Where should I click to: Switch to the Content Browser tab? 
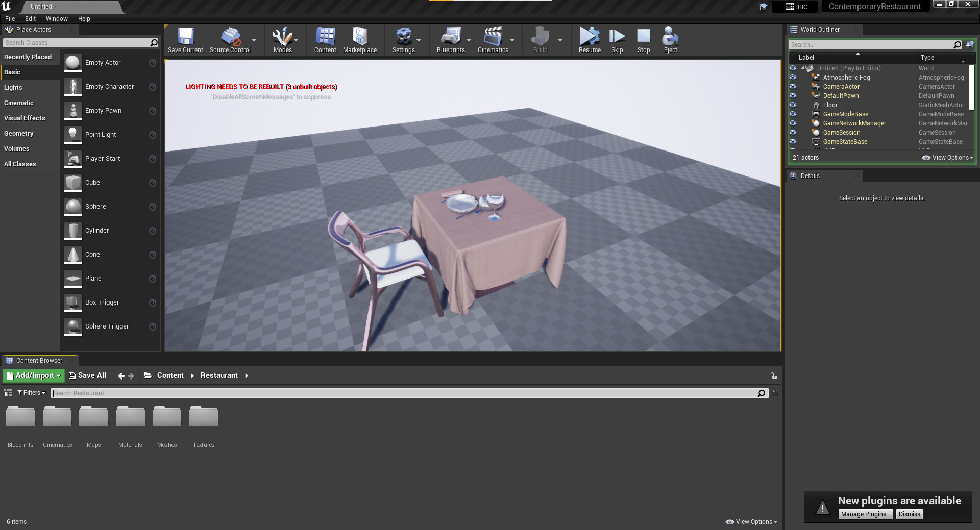tap(38, 360)
